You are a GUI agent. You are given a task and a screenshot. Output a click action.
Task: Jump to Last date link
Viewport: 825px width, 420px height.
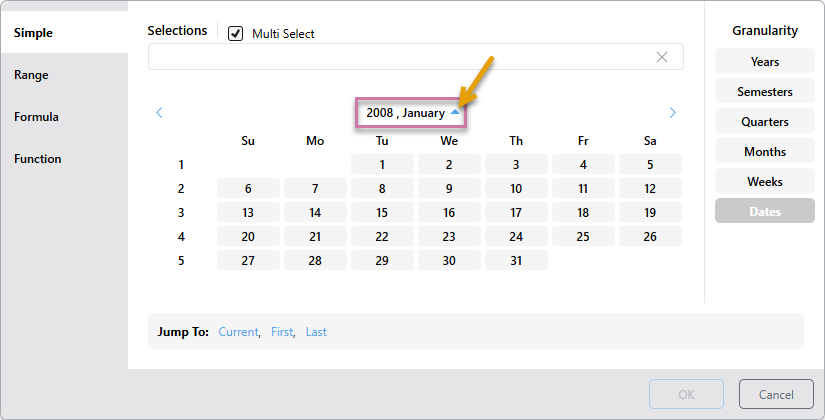(316, 332)
